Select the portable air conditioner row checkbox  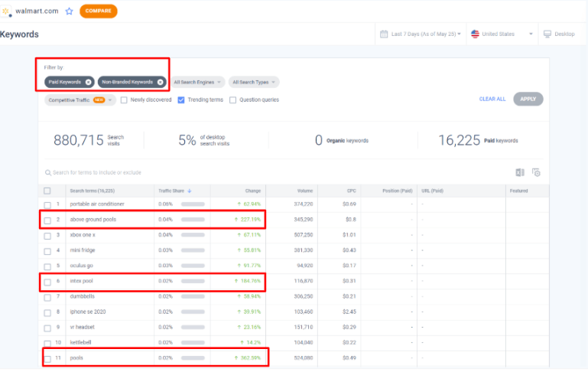(47, 205)
